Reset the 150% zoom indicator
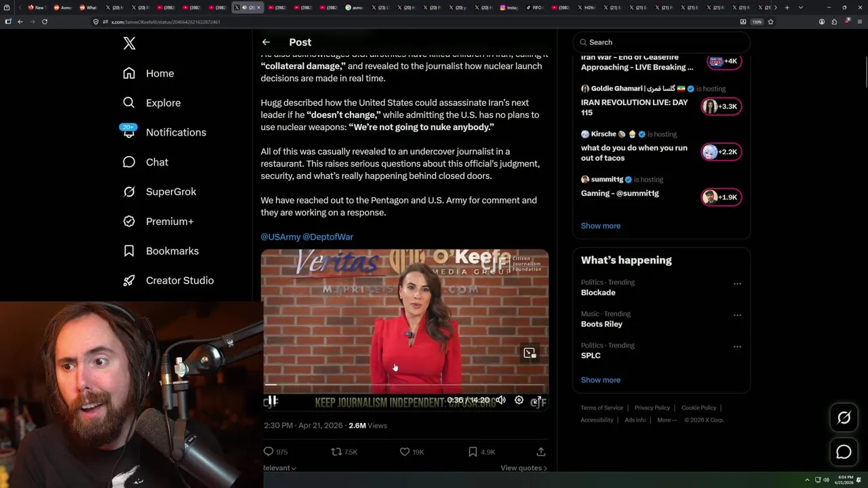 [x=757, y=22]
